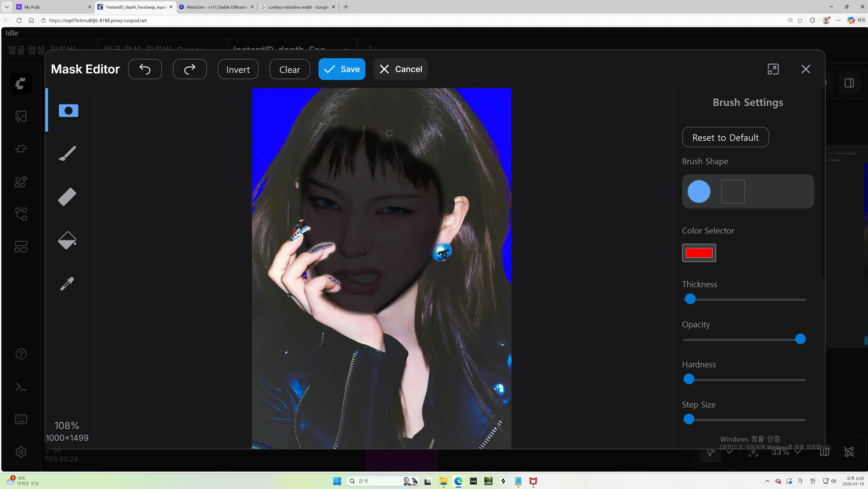
Task: Select the Paint Bucket fill tool
Action: (x=67, y=240)
